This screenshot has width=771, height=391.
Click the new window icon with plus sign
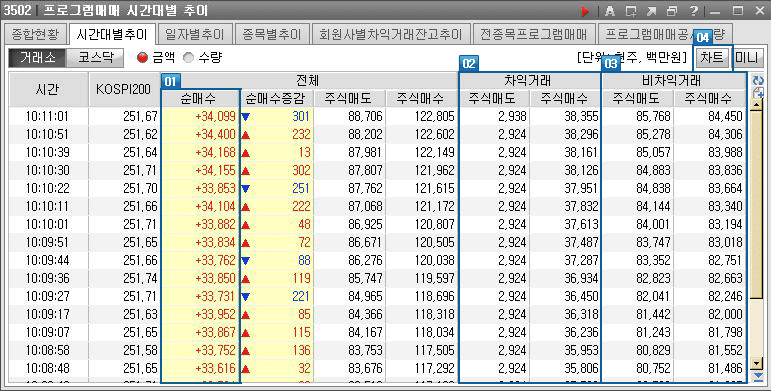coord(631,10)
